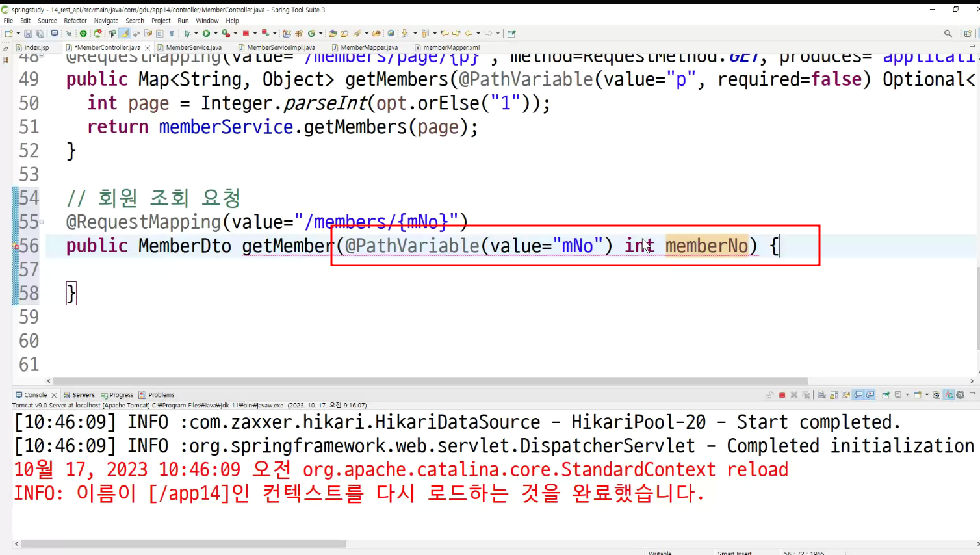Viewport: 980px width, 555px height.
Task: Open the Refactor menu
Action: 75,21
